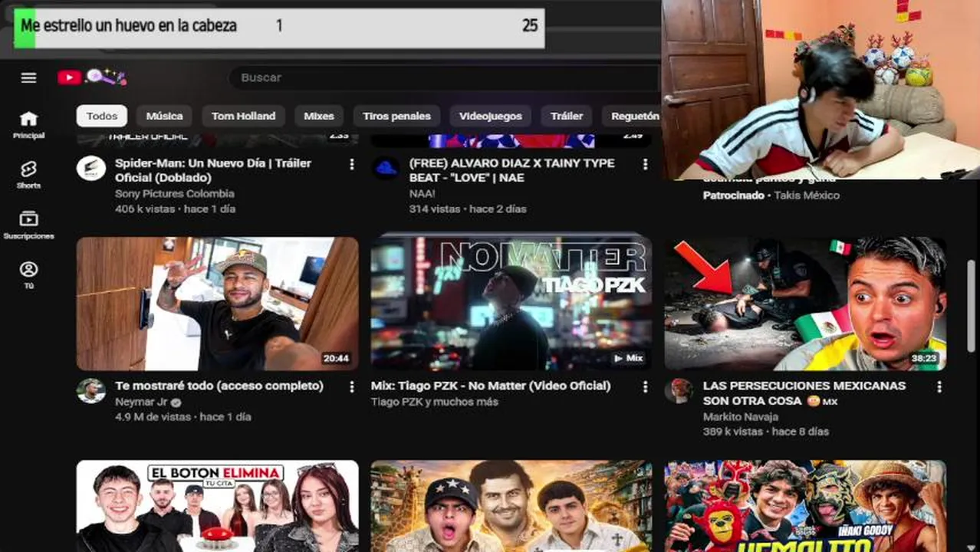Open Neymar Jr channel avatar
980x552 pixels.
coord(91,391)
